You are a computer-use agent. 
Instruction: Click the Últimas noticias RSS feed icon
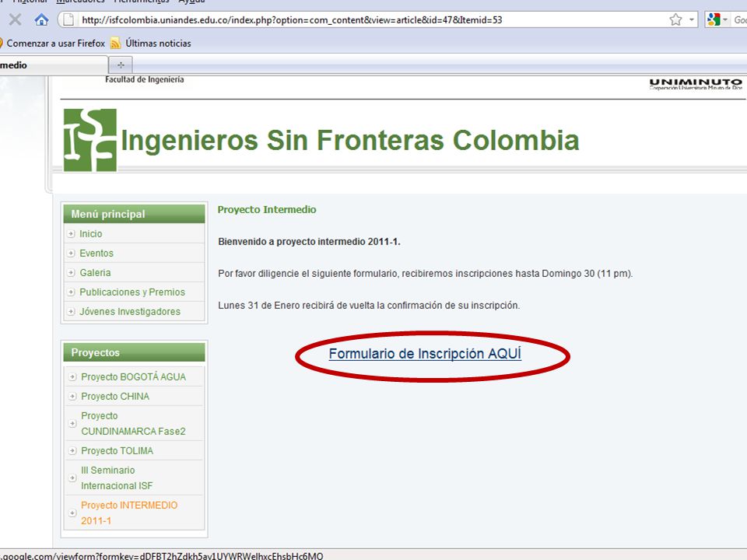point(115,44)
